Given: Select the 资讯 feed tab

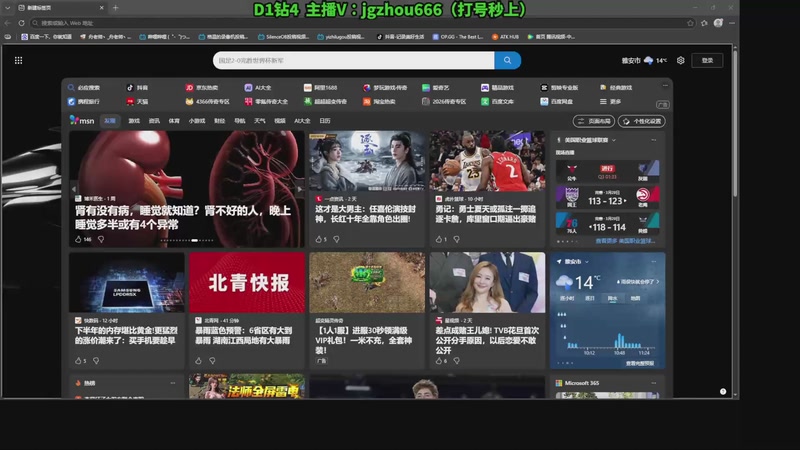Looking at the screenshot, I should [x=154, y=121].
